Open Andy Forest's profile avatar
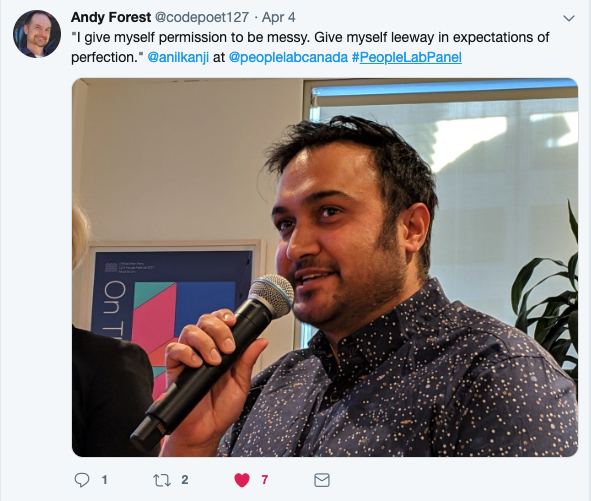 37,34
